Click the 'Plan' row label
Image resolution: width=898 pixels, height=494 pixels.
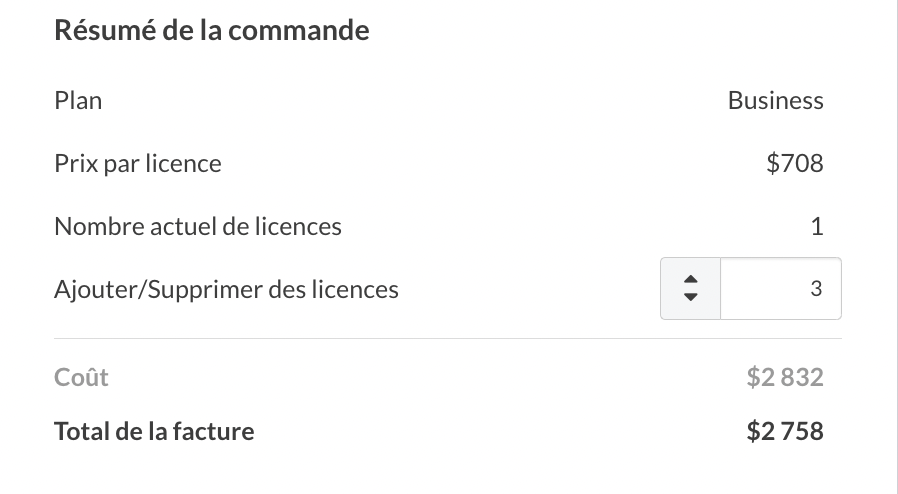(78, 101)
